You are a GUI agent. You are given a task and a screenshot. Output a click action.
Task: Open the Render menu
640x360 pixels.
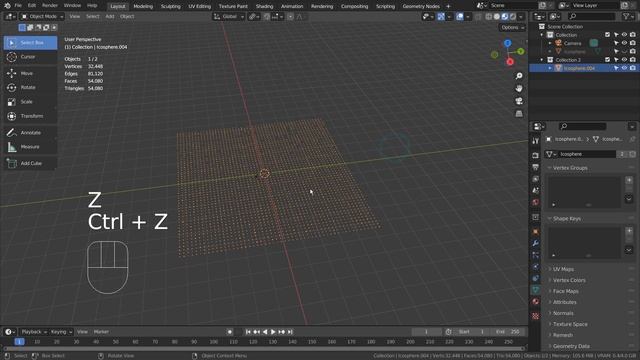[x=50, y=6]
